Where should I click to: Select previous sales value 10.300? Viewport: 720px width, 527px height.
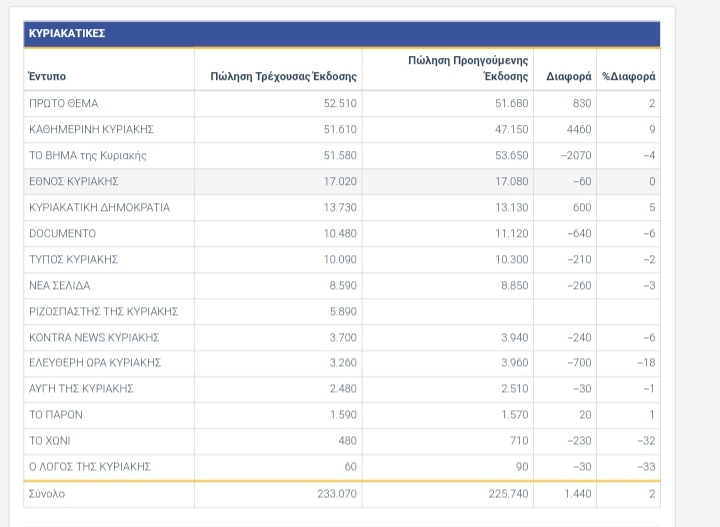pos(512,259)
